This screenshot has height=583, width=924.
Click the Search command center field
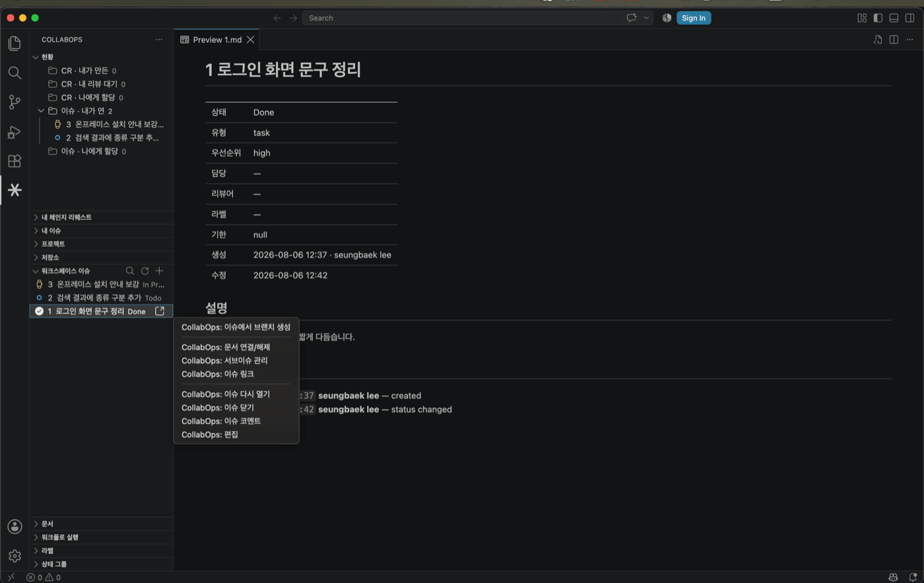[x=462, y=18]
